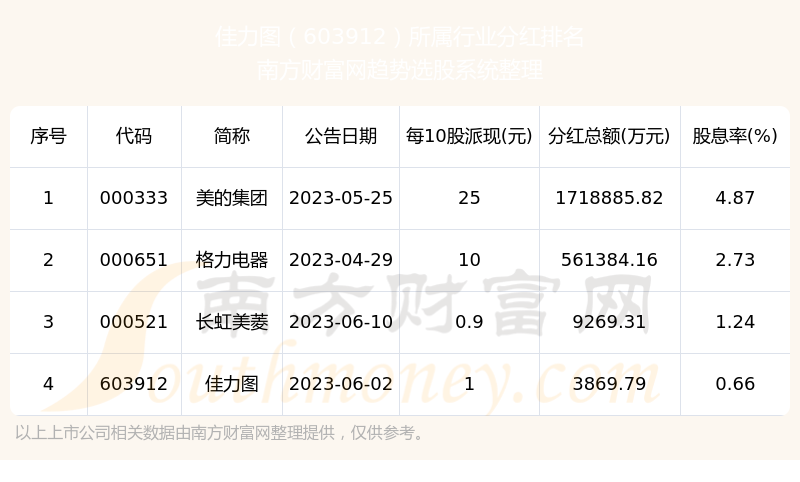800x482 pixels.
Task: Click the dividend yield 1.24
Action: (x=735, y=322)
